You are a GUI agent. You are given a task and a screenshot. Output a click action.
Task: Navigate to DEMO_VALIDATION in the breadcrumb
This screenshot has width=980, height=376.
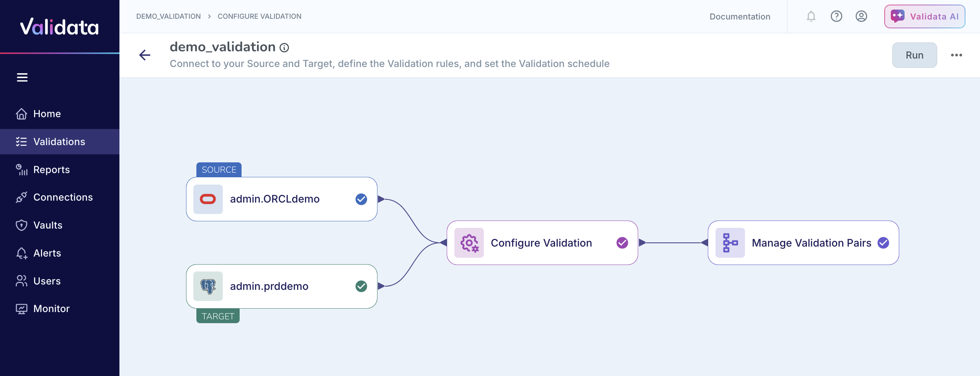click(x=168, y=16)
